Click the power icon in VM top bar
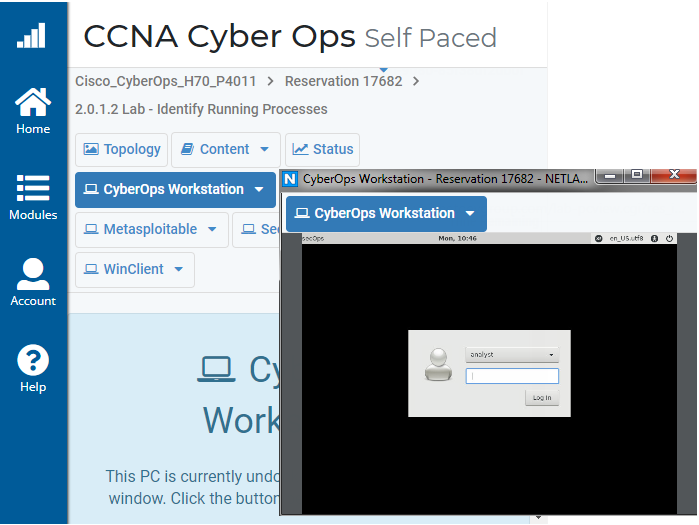Image resolution: width=699 pixels, height=525 pixels. pyautogui.click(x=669, y=239)
